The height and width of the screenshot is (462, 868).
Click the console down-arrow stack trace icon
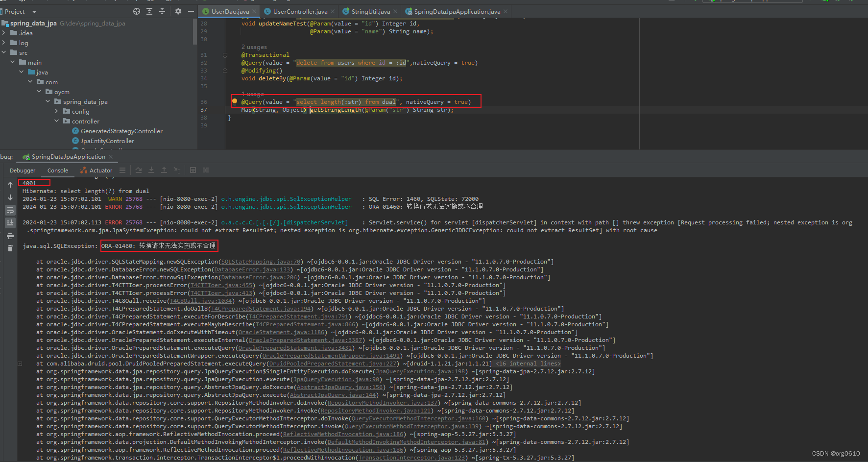tap(10, 197)
